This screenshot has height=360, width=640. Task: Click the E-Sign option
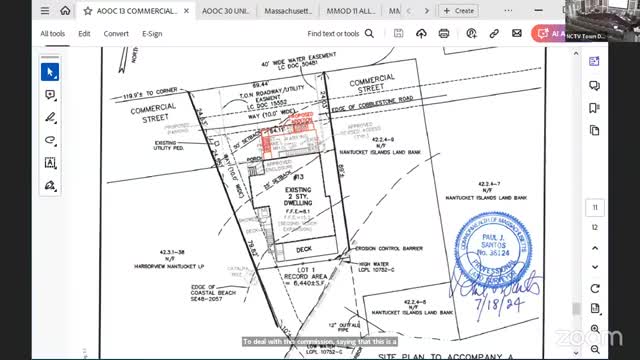(152, 34)
